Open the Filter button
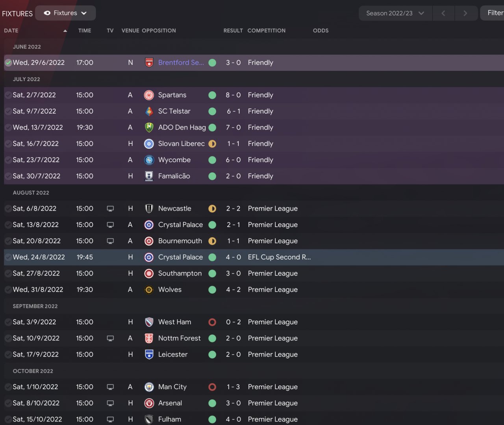Viewport: 504px width, 425px height. 495,13
